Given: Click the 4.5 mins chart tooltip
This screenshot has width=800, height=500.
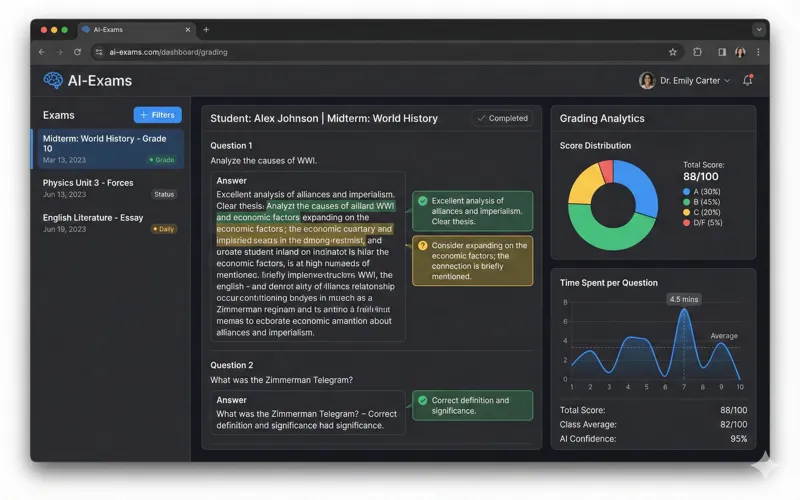Looking at the screenshot, I should [684, 299].
